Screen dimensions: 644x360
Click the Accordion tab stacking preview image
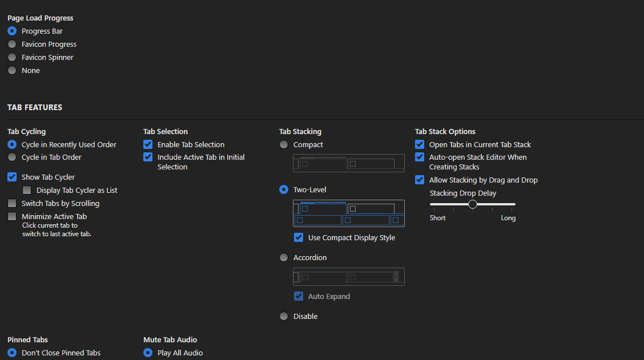(348, 277)
